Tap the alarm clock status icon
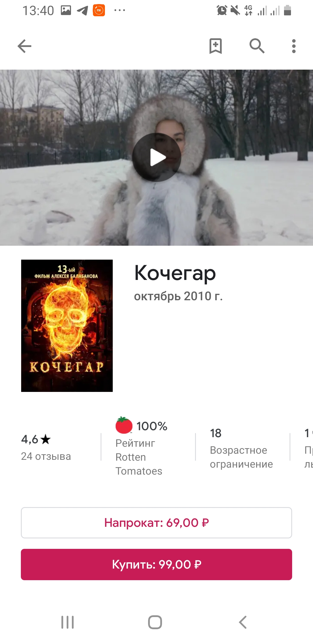313x644 pixels. pyautogui.click(x=222, y=10)
